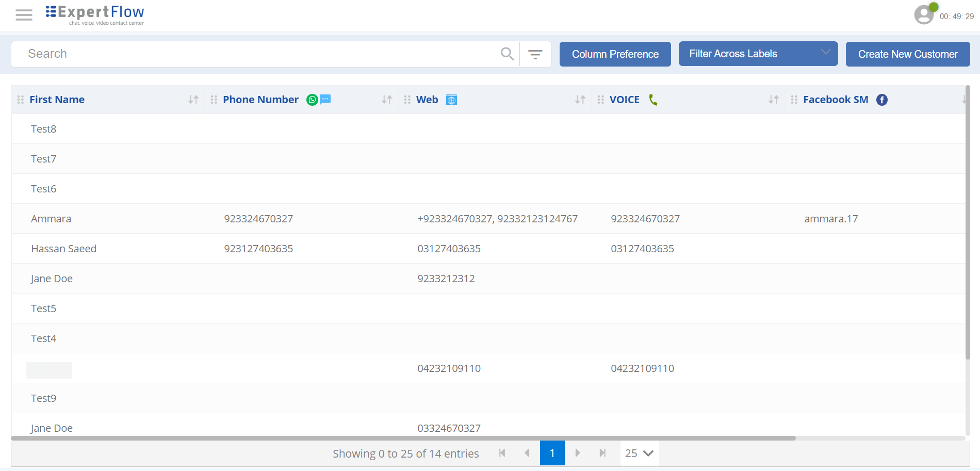
Task: Select page 1 in pagination
Action: (552, 453)
